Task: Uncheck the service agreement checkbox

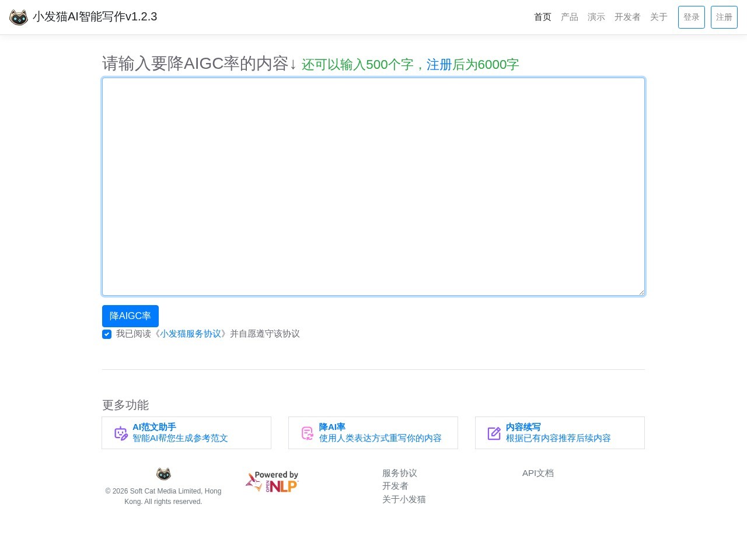Action: [x=107, y=334]
